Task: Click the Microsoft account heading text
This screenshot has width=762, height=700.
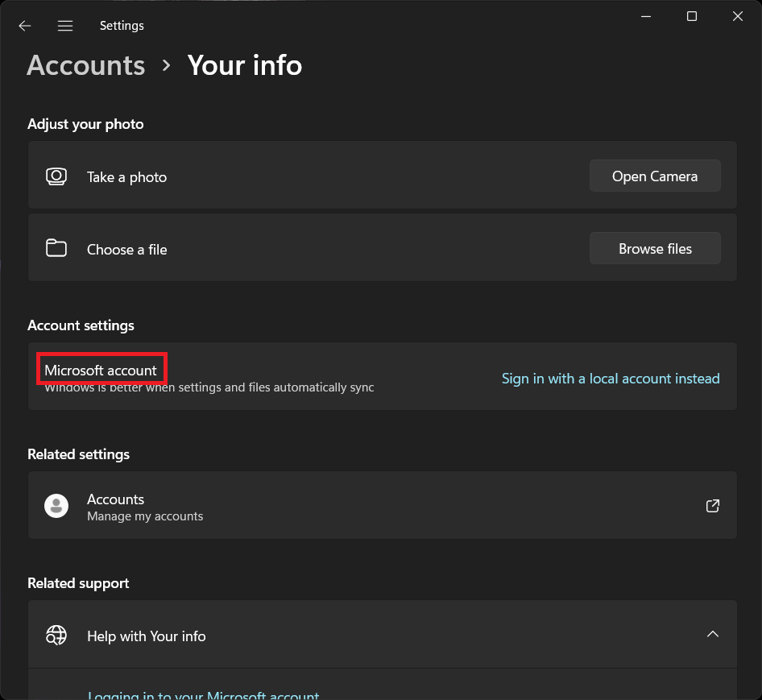Action: pos(101,371)
